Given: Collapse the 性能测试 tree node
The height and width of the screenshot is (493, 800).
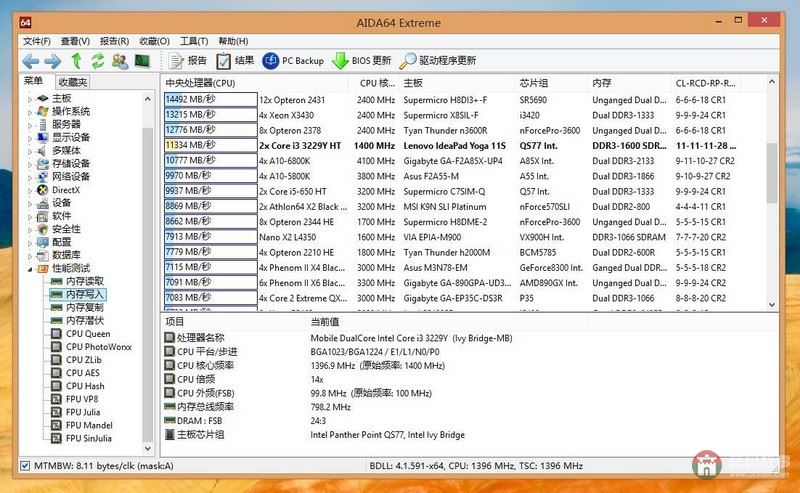Looking at the screenshot, I should pos(30,268).
